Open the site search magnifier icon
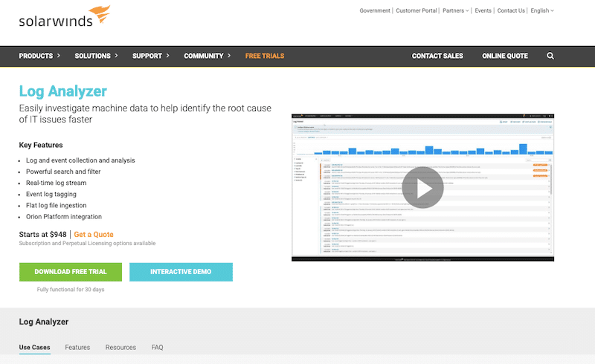Screen dimensions: 595x364 (550, 56)
